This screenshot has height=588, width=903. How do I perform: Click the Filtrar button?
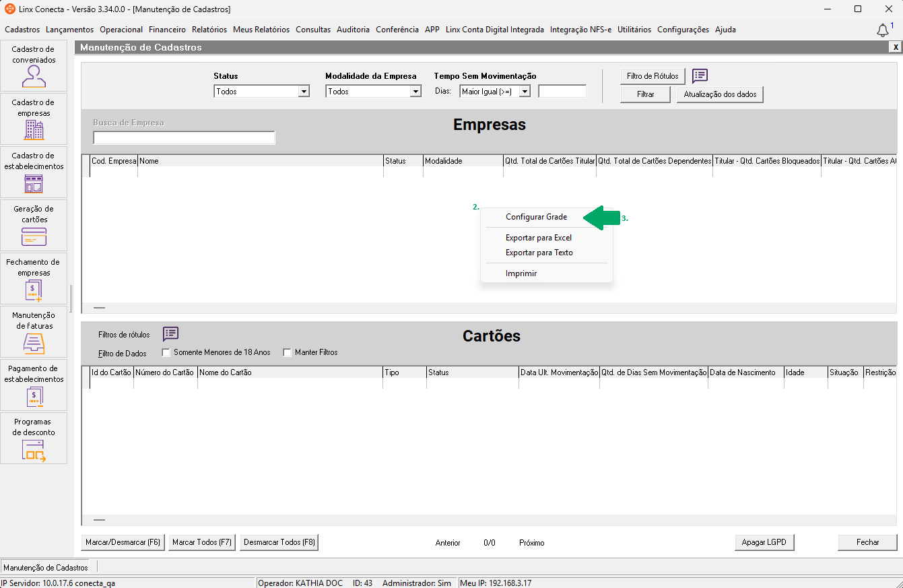click(645, 94)
